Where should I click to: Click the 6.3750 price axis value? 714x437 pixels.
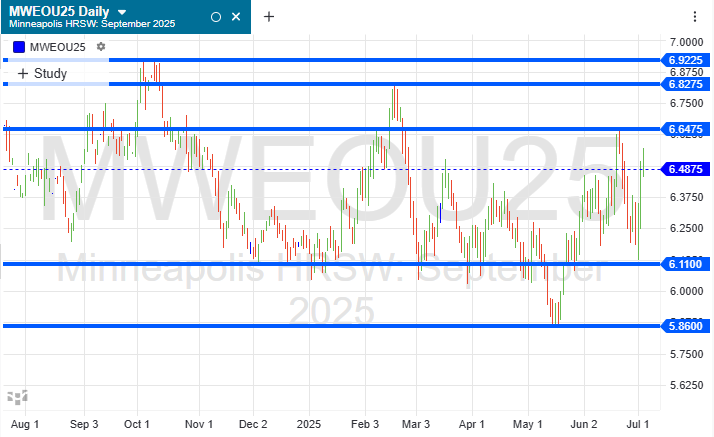(686, 197)
